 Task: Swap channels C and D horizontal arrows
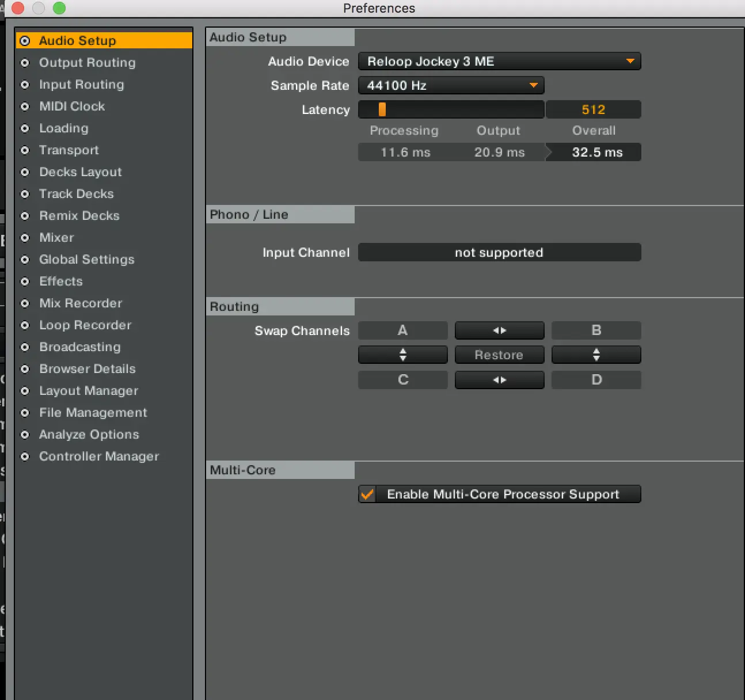499,380
